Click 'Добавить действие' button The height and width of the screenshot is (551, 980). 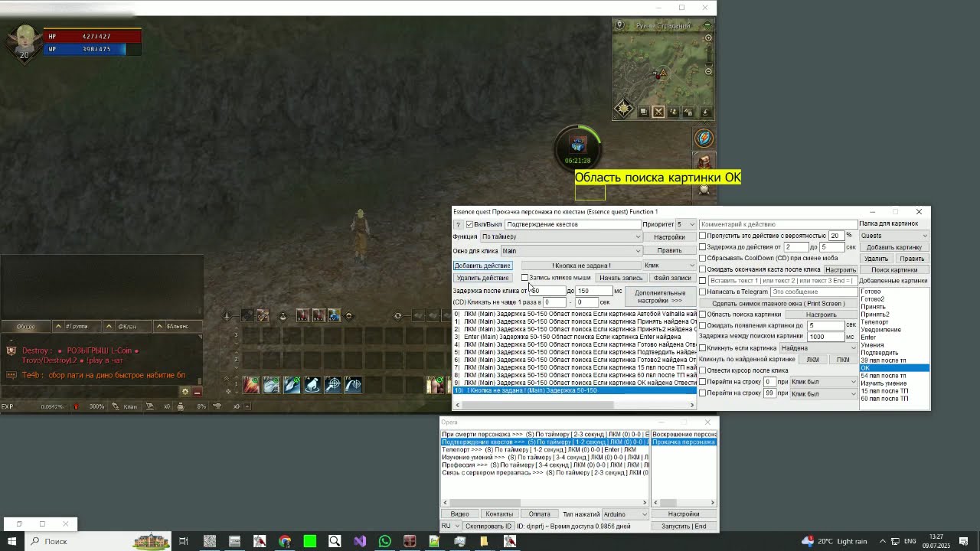482,266
